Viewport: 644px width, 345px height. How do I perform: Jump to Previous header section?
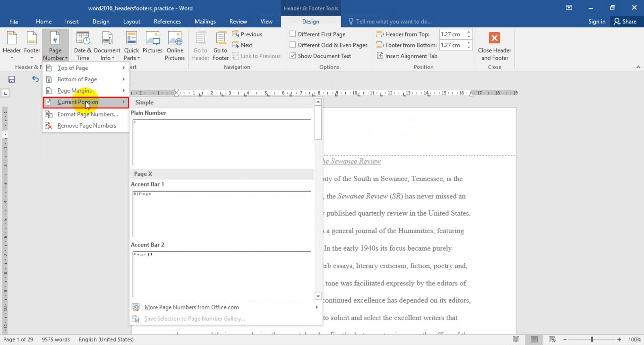coord(247,34)
